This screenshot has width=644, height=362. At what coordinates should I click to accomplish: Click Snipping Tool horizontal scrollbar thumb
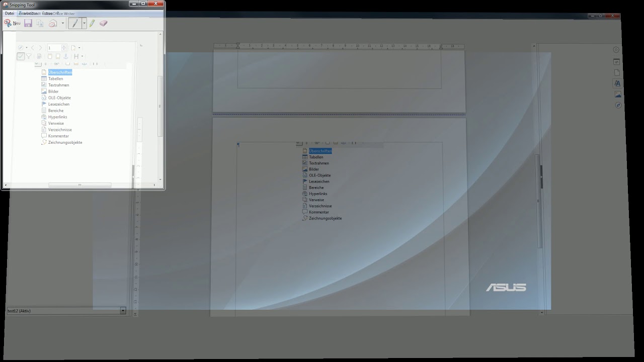[x=79, y=185]
